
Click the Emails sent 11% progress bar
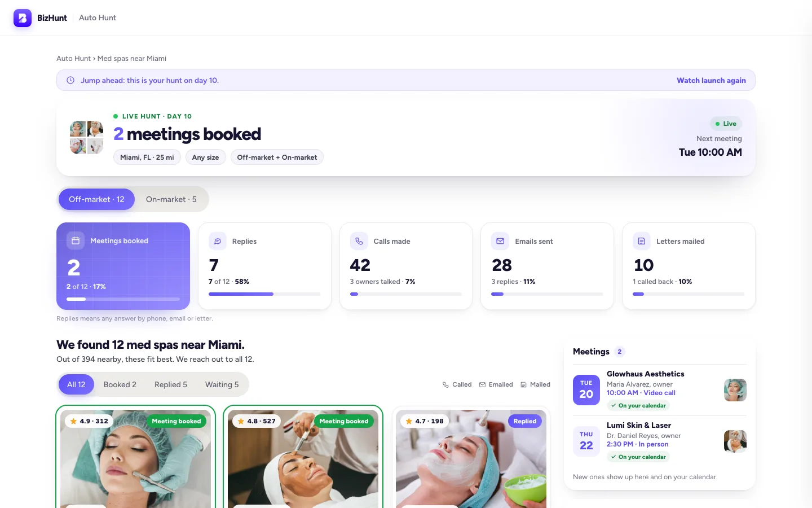(x=547, y=294)
